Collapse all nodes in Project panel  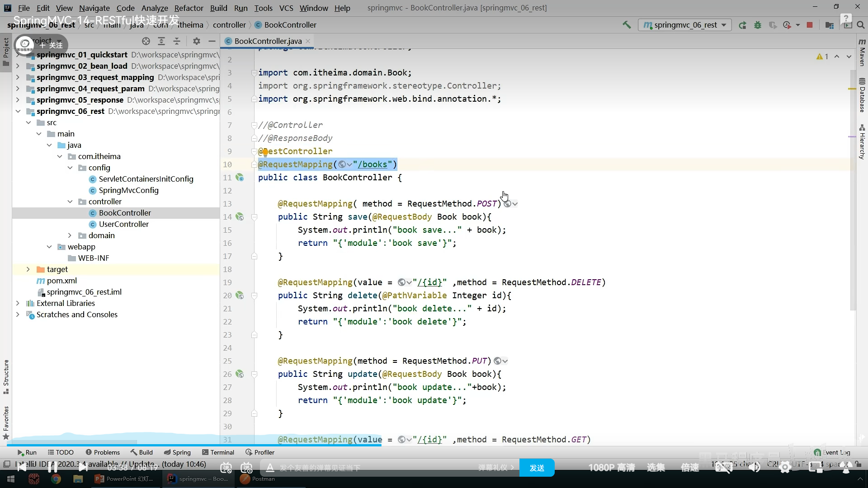pos(177,41)
